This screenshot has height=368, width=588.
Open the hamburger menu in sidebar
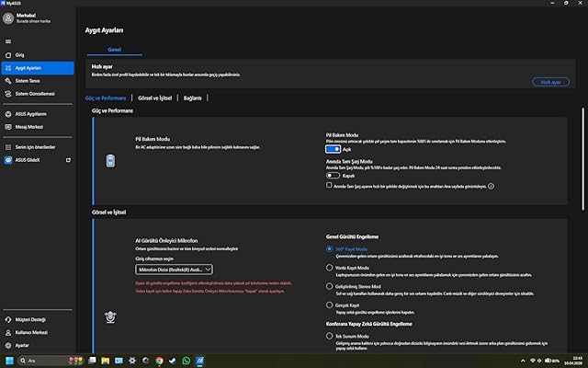pyautogui.click(x=8, y=41)
